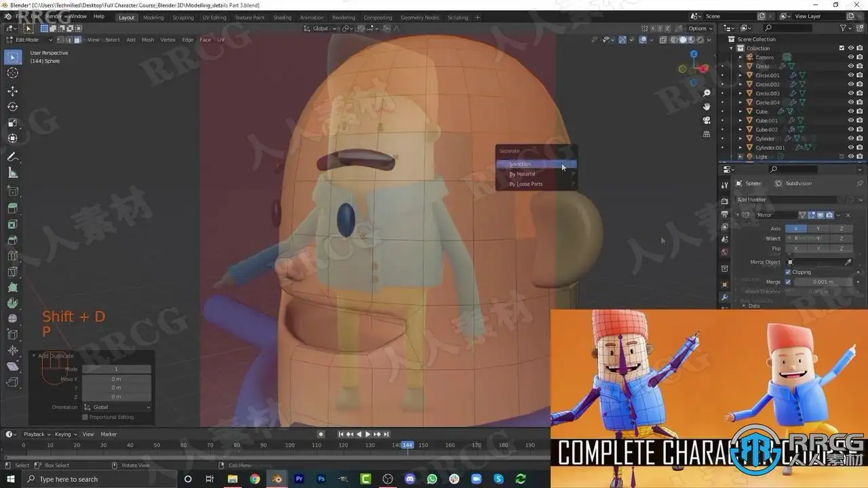Open the Keying dropdown in timeline

click(x=66, y=434)
